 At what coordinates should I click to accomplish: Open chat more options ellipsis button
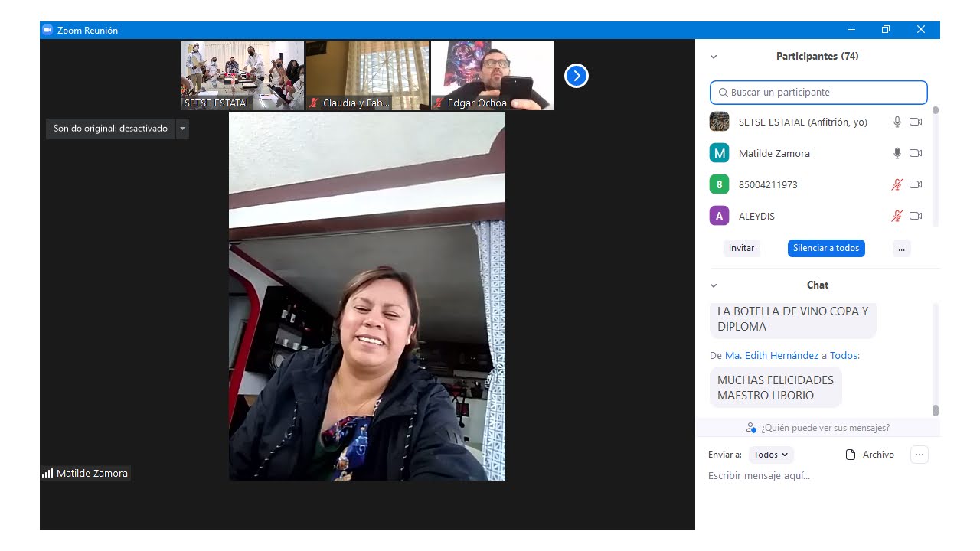(920, 455)
